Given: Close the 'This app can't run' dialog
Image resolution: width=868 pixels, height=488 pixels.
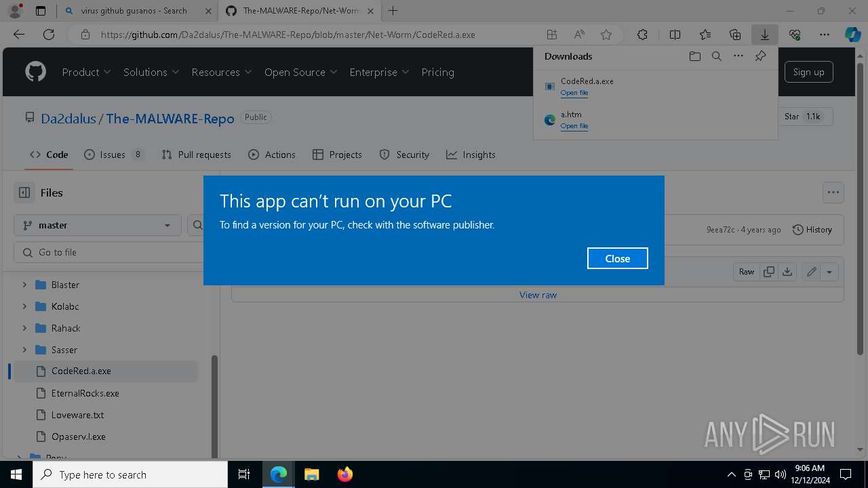Looking at the screenshot, I should [x=617, y=258].
